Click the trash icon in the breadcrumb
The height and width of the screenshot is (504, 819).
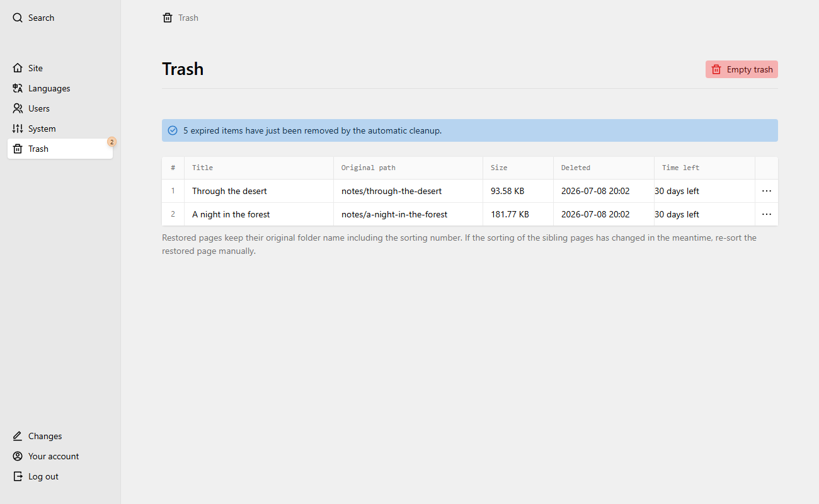168,18
